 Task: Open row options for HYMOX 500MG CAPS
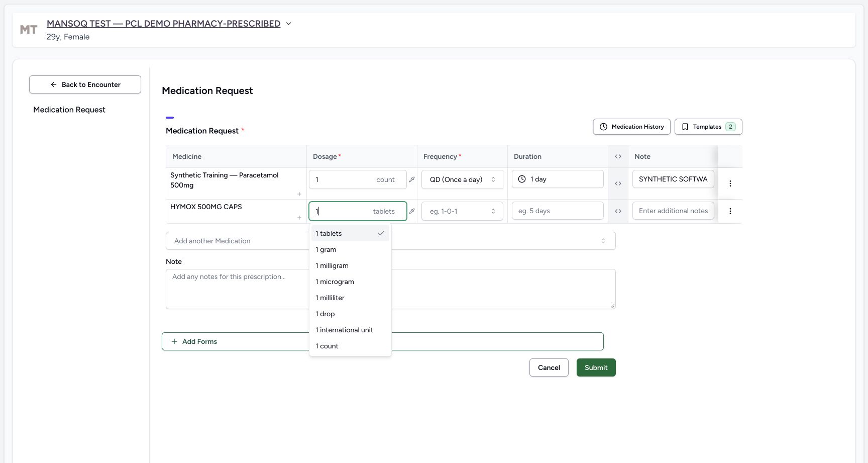730,211
